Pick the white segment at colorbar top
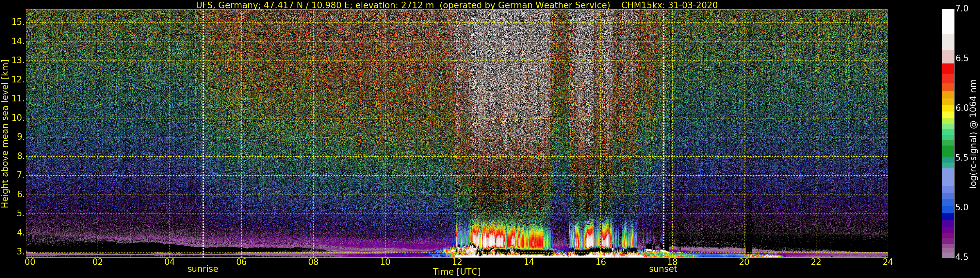This screenshot has width=980, height=278. (x=948, y=21)
